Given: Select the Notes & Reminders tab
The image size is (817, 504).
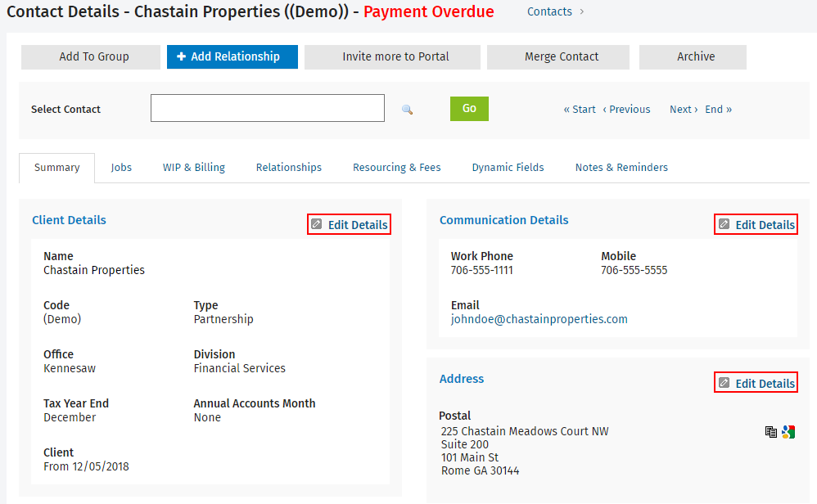Looking at the screenshot, I should coord(621,167).
